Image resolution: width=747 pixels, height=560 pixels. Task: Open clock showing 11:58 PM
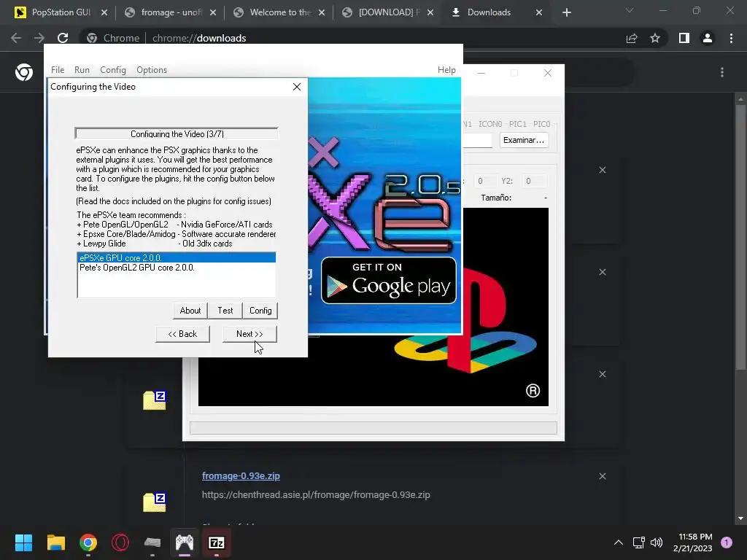693,542
